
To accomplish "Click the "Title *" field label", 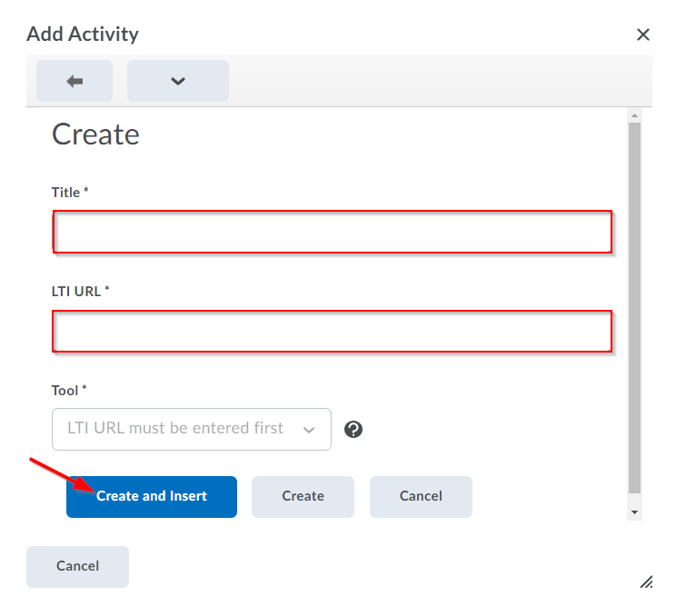I will 70,193.
